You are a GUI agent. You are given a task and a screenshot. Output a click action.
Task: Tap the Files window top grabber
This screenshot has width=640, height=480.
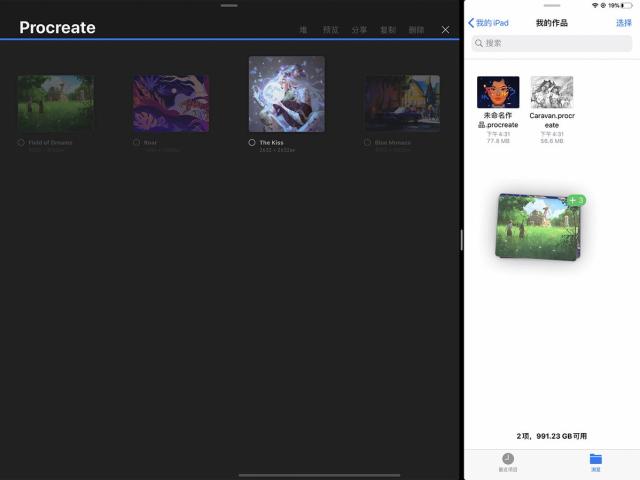(552, 5)
